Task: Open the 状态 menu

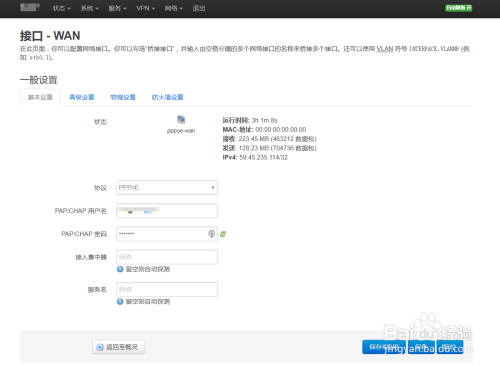Action: click(61, 8)
